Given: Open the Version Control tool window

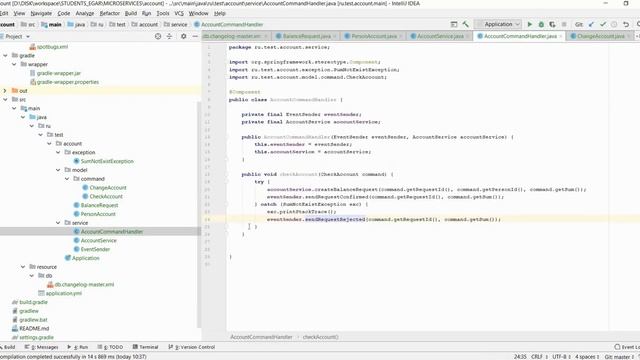Looking at the screenshot, I should (192, 347).
